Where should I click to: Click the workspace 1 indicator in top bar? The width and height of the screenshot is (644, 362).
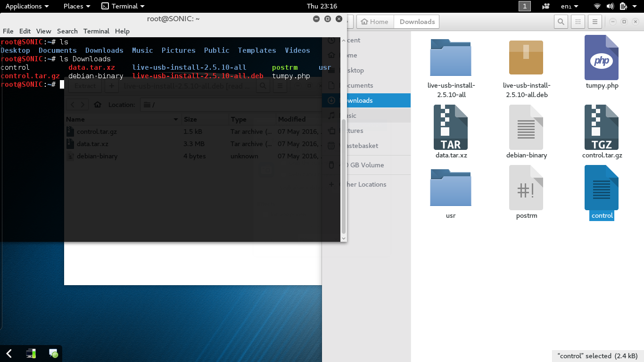[525, 6]
